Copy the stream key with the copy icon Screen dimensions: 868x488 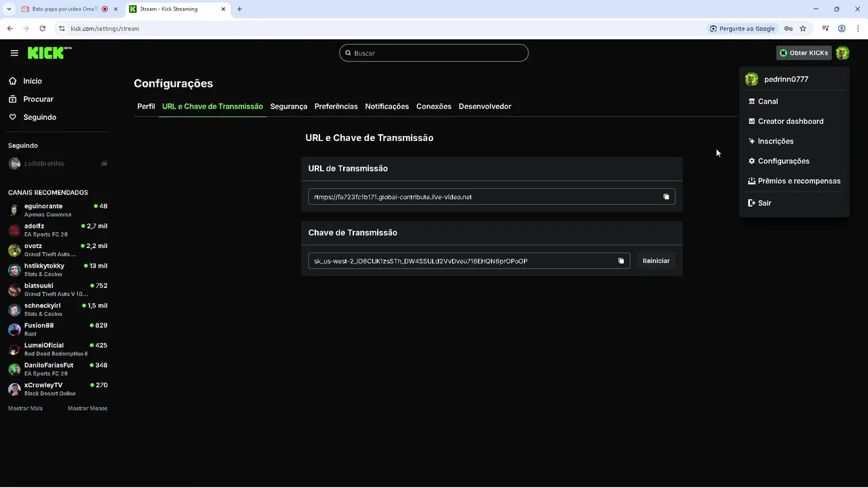point(620,261)
